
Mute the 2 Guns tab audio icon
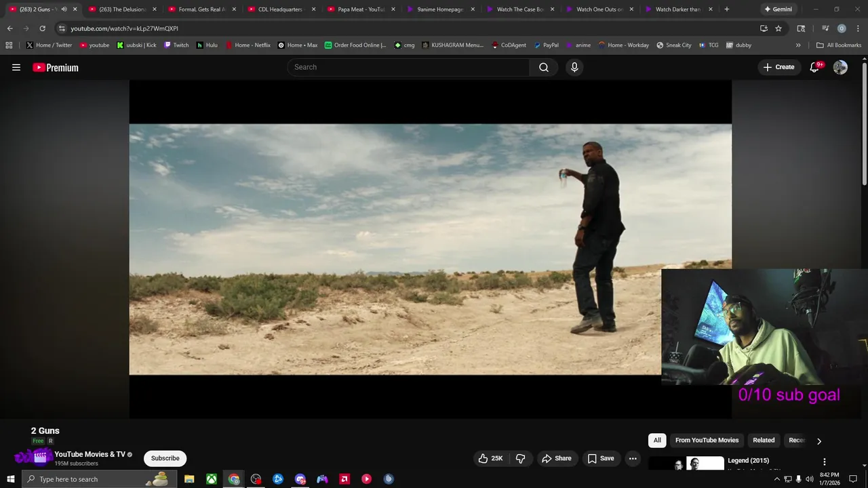point(64,9)
